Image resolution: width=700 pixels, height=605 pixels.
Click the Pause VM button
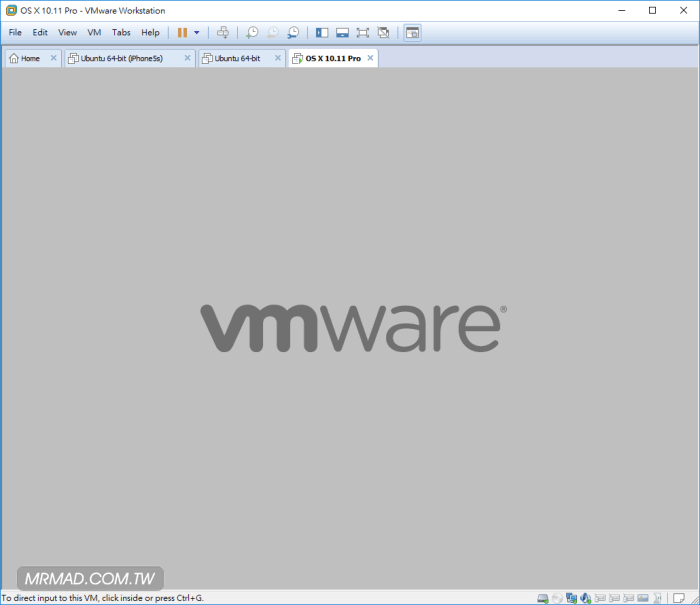182,32
